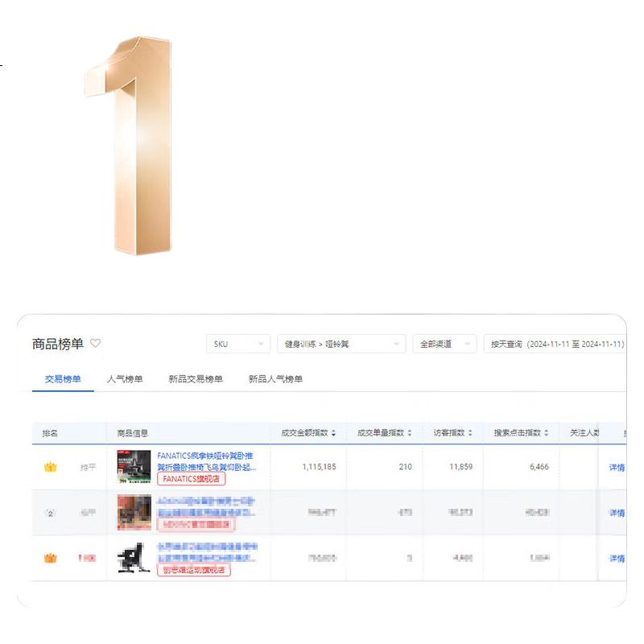644x644 pixels.
Task: Click the 成交单量指数 value 210
Action: (x=406, y=467)
